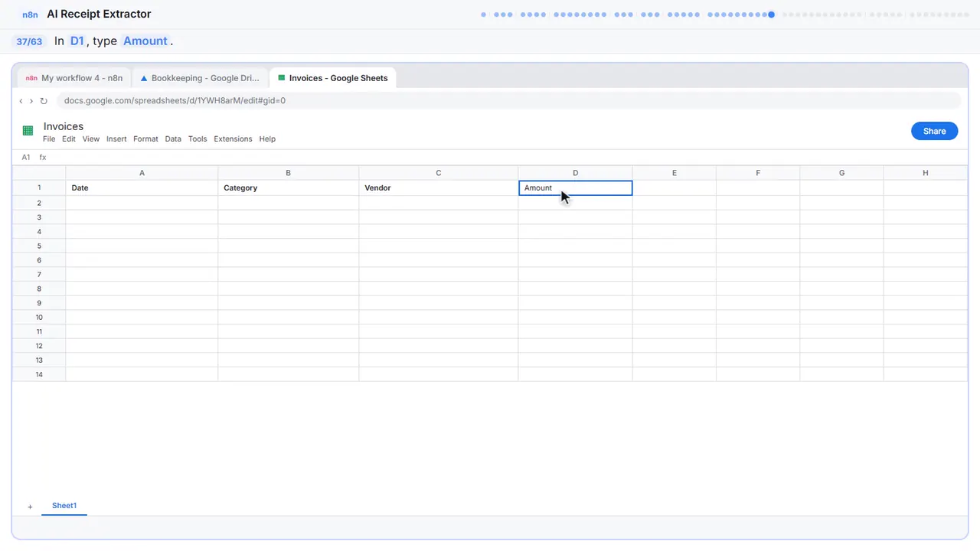This screenshot has width=980, height=551.
Task: Switch to the My workflow 4 - n8n tab
Action: (73, 78)
